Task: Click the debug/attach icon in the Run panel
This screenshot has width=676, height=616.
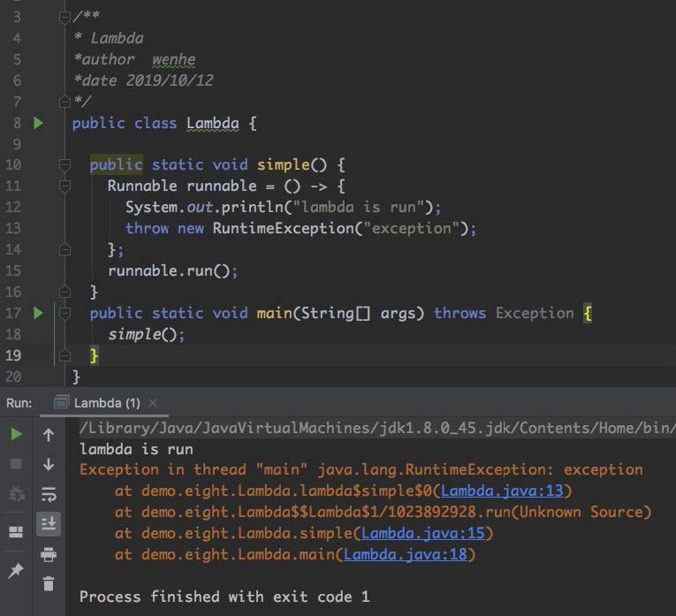Action: coord(16,493)
